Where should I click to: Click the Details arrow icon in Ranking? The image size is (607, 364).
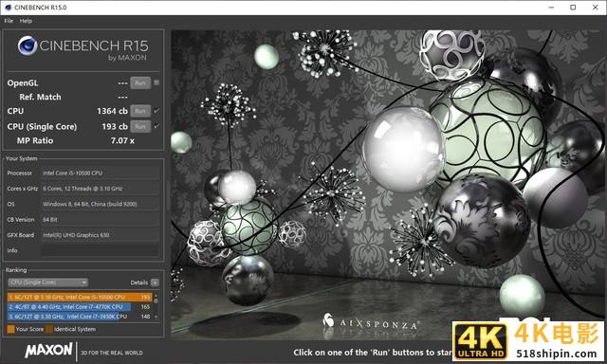click(155, 282)
